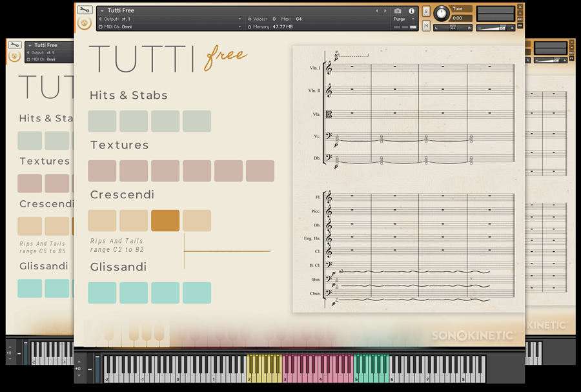581x392 pixels.
Task: Open the Tutti Free dropdown in the left background window
Action: click(x=30, y=45)
